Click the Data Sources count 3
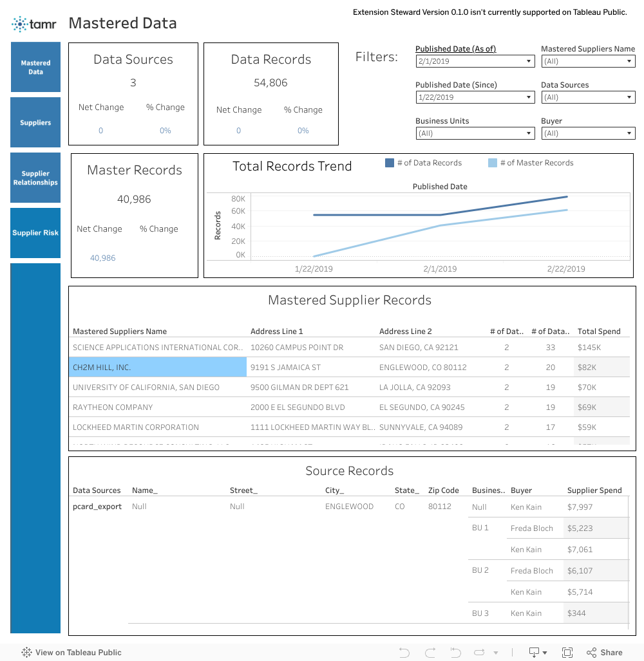Screen dimensions: 644x661 [133, 82]
